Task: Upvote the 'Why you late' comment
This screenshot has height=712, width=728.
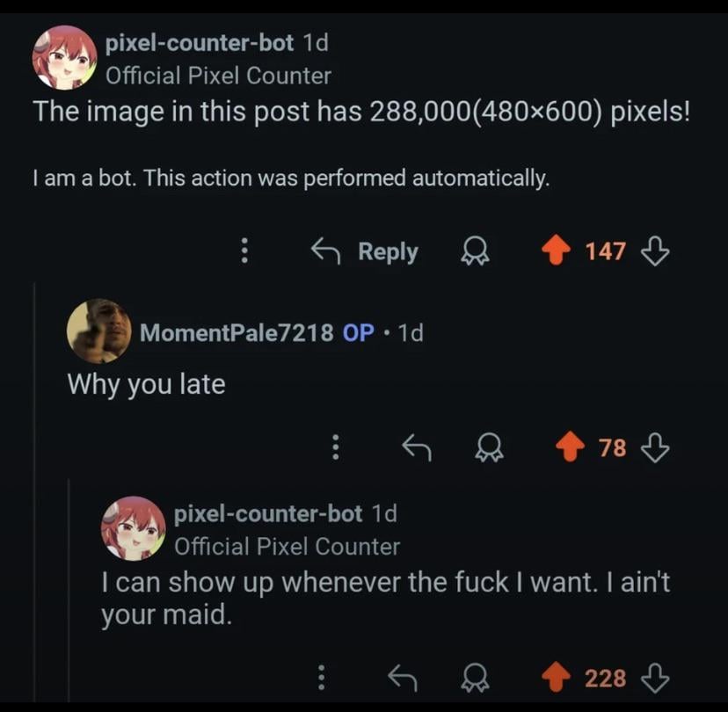Action: pyautogui.click(x=570, y=447)
